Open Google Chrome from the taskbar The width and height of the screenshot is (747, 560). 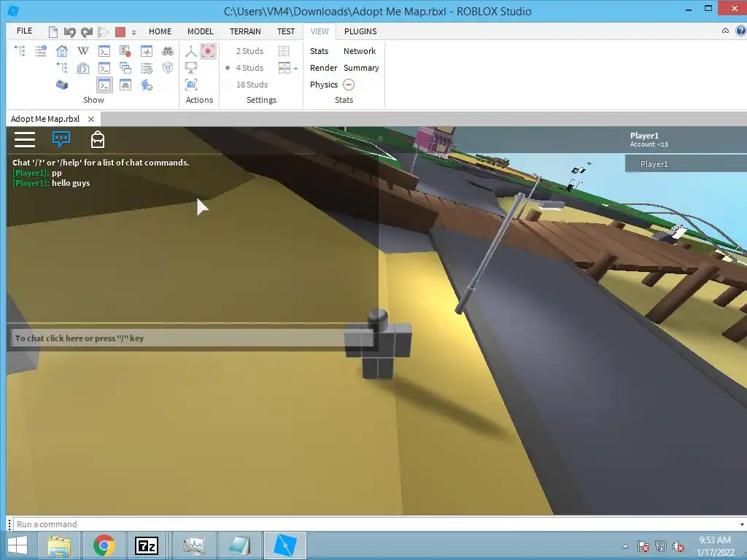click(x=104, y=545)
